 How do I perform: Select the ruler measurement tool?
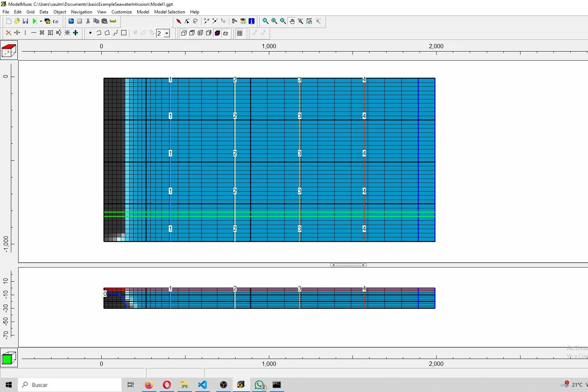pyautogui.click(x=113, y=21)
